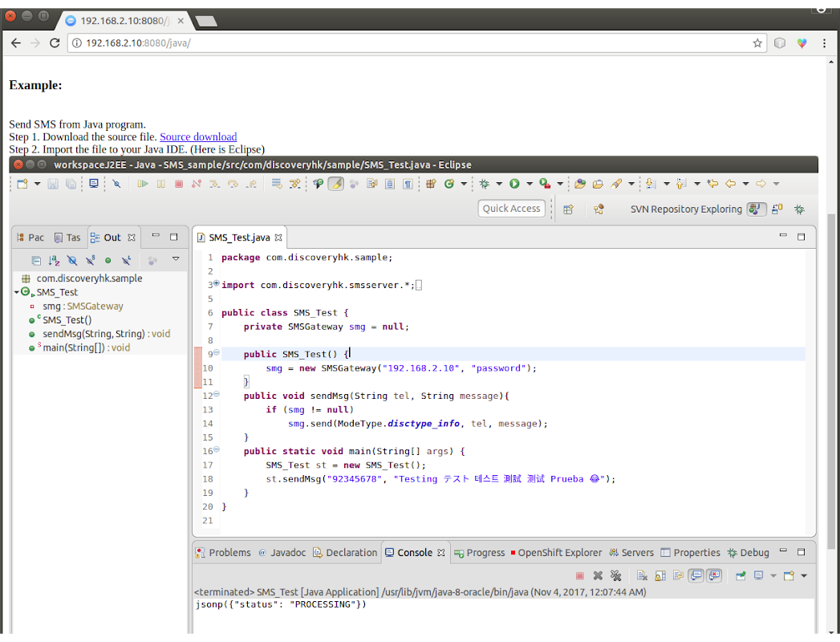Image resolution: width=840 pixels, height=642 pixels.
Task: Click the Open Perspective icon
Action: pos(568,209)
